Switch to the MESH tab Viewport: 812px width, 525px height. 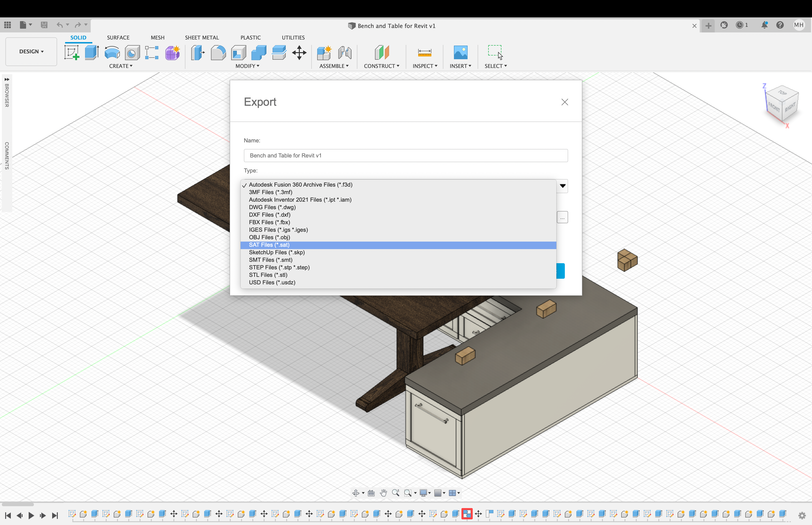(157, 37)
